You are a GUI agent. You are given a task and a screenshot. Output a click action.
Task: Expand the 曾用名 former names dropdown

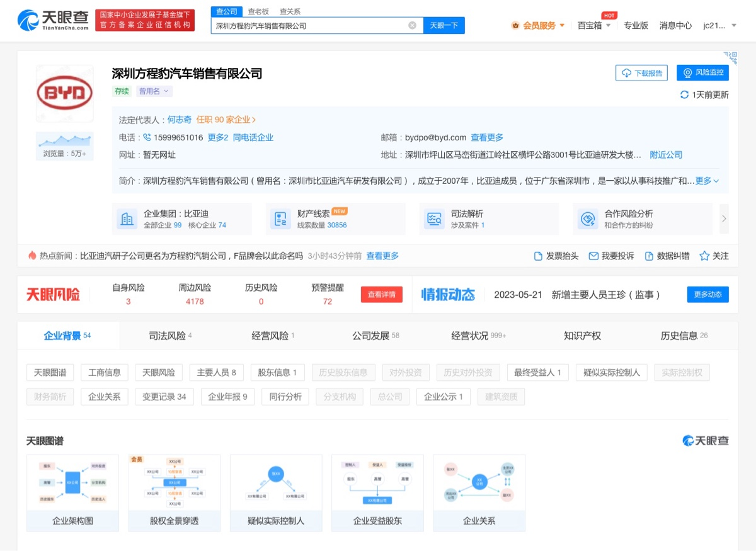(x=154, y=91)
